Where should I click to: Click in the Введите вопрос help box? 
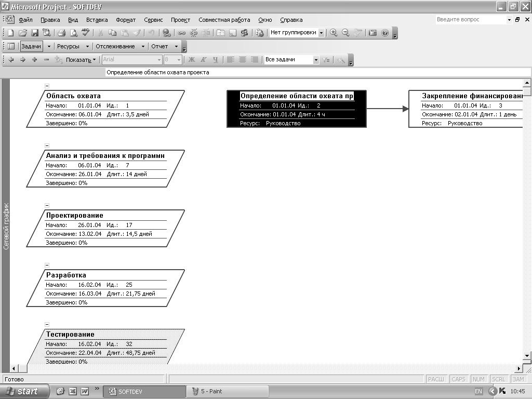[471, 19]
